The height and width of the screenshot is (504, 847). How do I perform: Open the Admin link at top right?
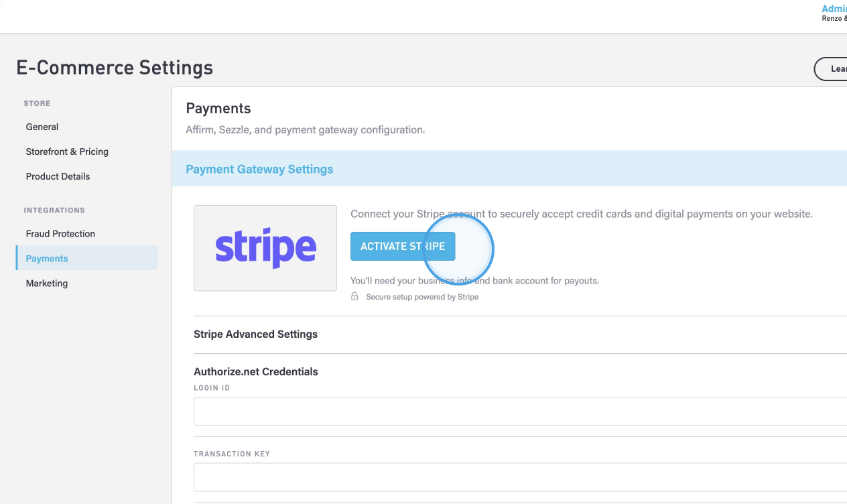[x=834, y=9]
